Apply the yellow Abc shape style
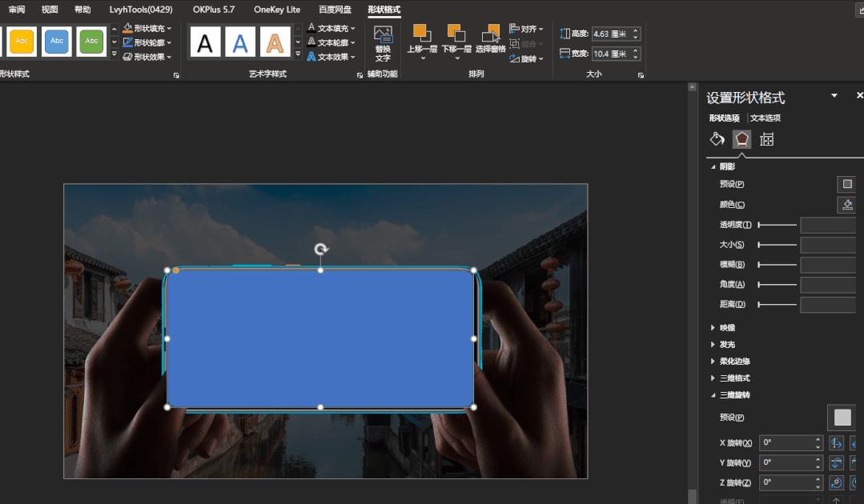 (x=22, y=42)
